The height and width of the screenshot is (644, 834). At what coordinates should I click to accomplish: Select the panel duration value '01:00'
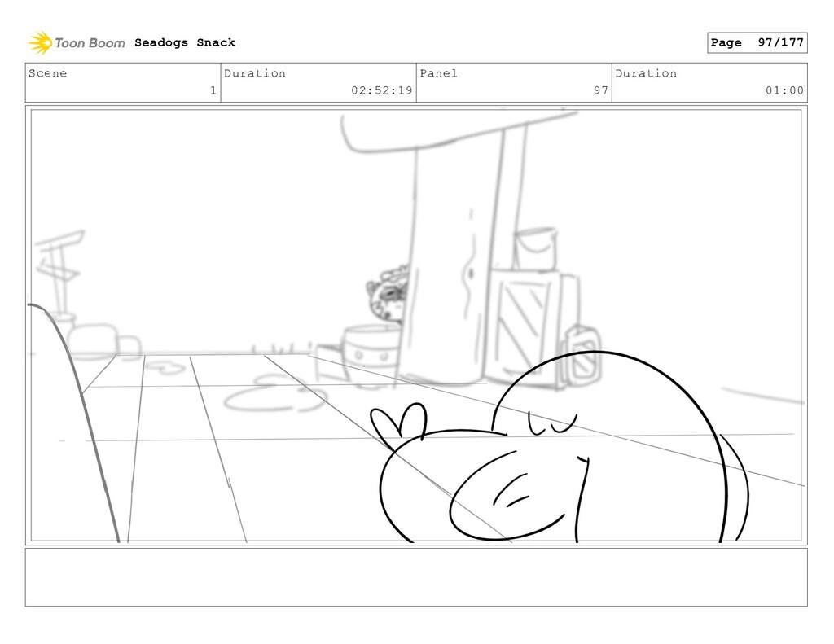(784, 90)
